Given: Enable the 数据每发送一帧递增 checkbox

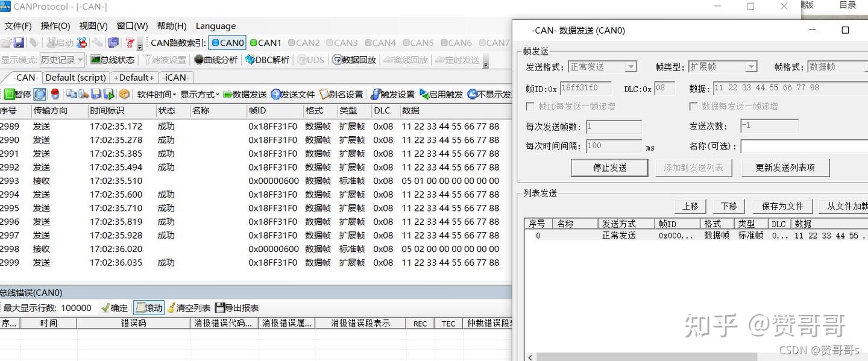Looking at the screenshot, I should (692, 107).
